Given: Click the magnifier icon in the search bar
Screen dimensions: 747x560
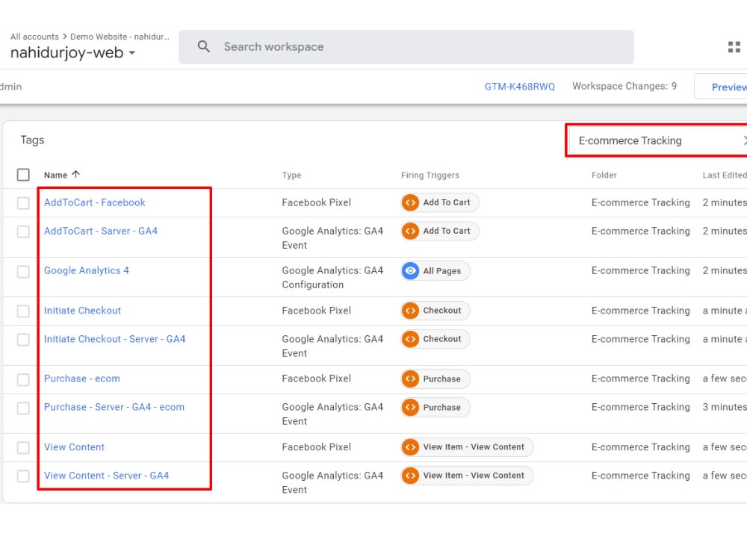Looking at the screenshot, I should pyautogui.click(x=202, y=46).
